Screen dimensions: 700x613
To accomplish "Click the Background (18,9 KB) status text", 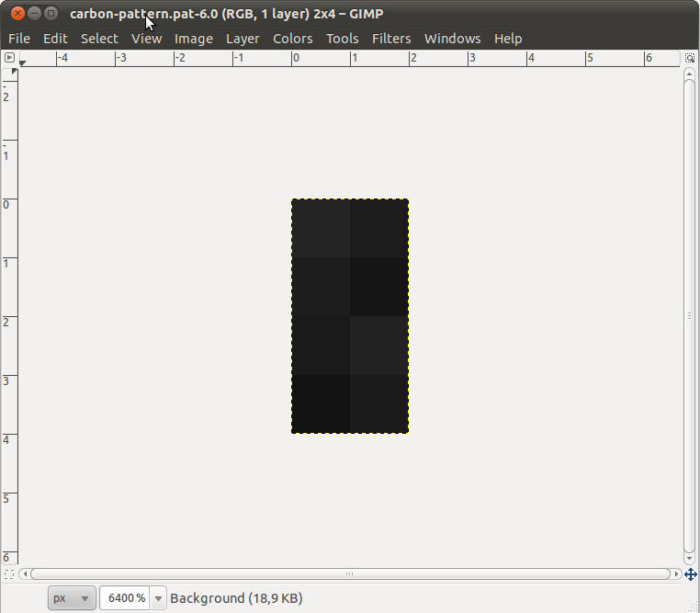I will pyautogui.click(x=236, y=598).
